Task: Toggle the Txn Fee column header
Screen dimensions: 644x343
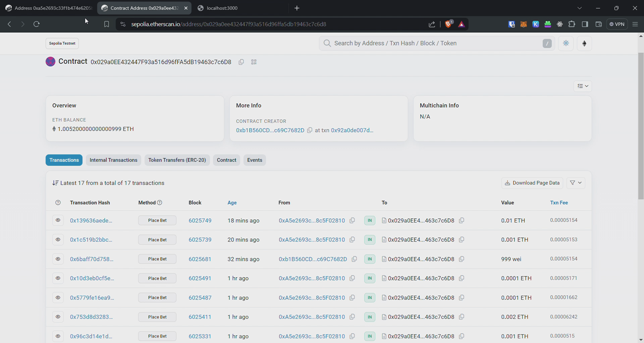Action: pos(559,203)
